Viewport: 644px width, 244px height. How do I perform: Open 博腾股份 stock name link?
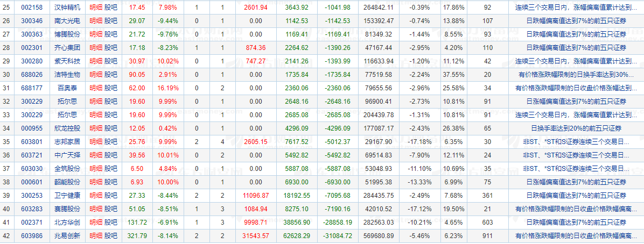point(67,34)
